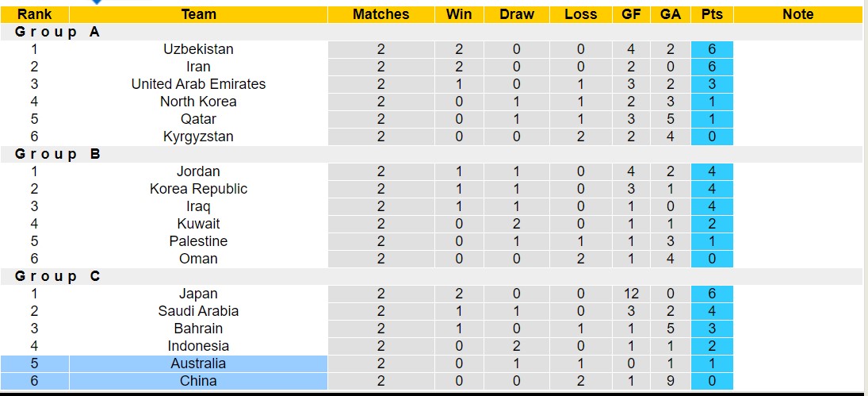Click the Uzbekistan team name
Screen dimensions: 868x396
pyautogui.click(x=198, y=49)
